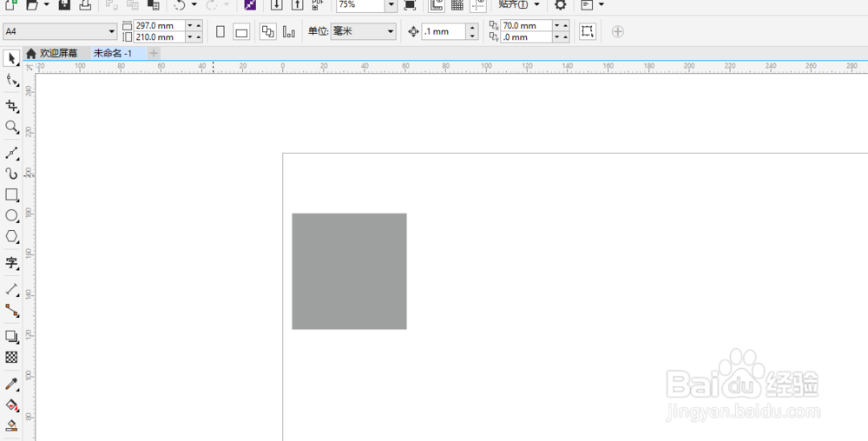
Task: Select the Pick (arrow) tool
Action: click(11, 58)
